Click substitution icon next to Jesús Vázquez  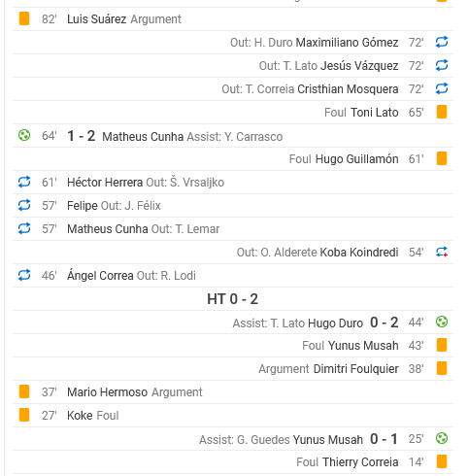click(x=442, y=65)
